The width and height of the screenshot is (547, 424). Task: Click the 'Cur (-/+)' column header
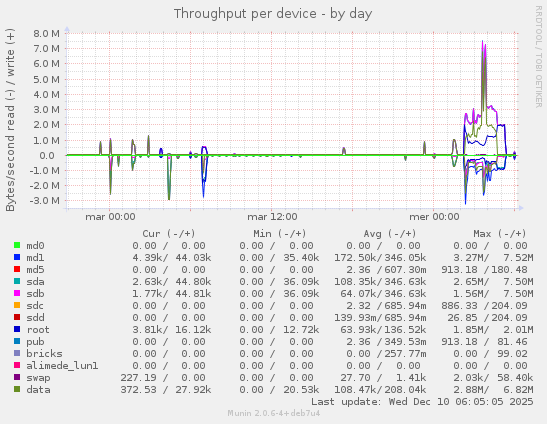coord(169,233)
